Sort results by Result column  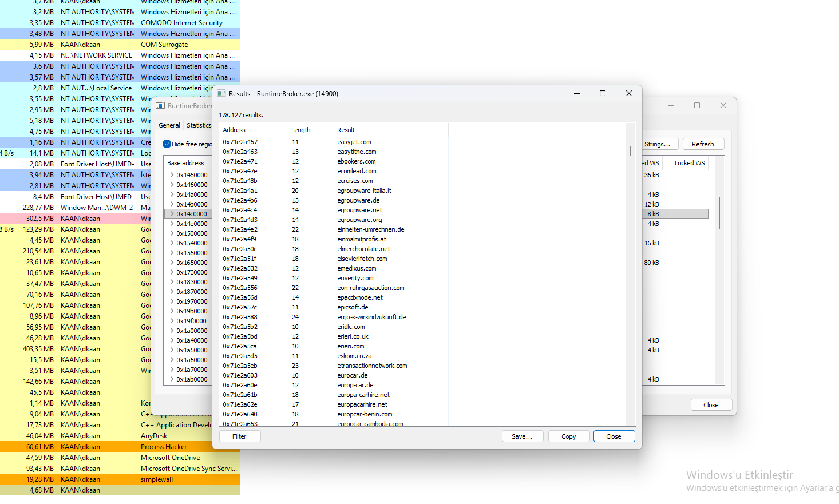(391, 130)
